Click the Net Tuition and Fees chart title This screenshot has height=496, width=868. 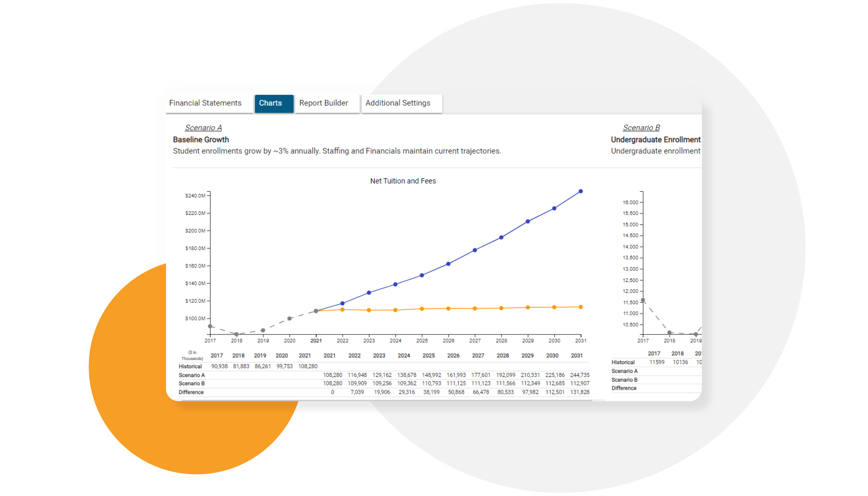point(403,181)
